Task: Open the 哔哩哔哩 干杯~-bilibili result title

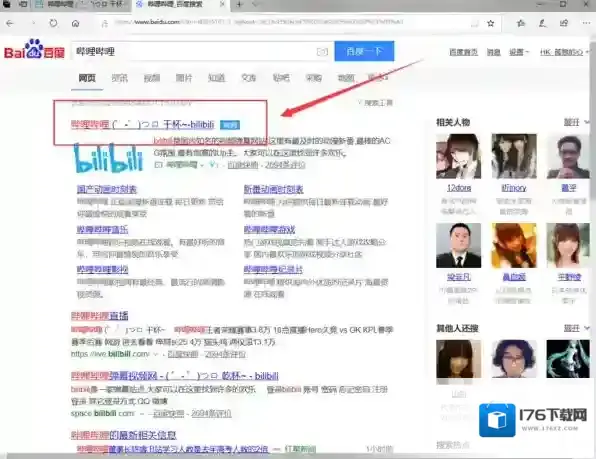Action: point(143,125)
